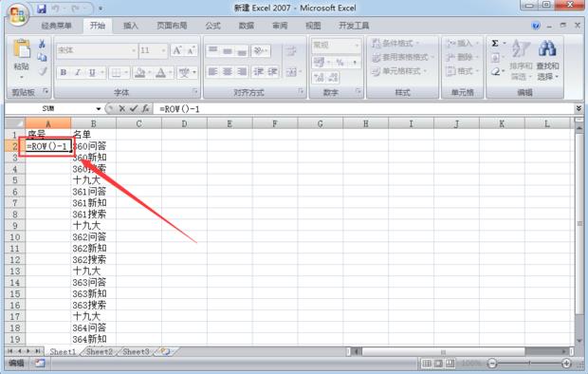Image resolution: width=588 pixels, height=374 pixels.
Task: Center align text horizontally
Action: (228, 71)
